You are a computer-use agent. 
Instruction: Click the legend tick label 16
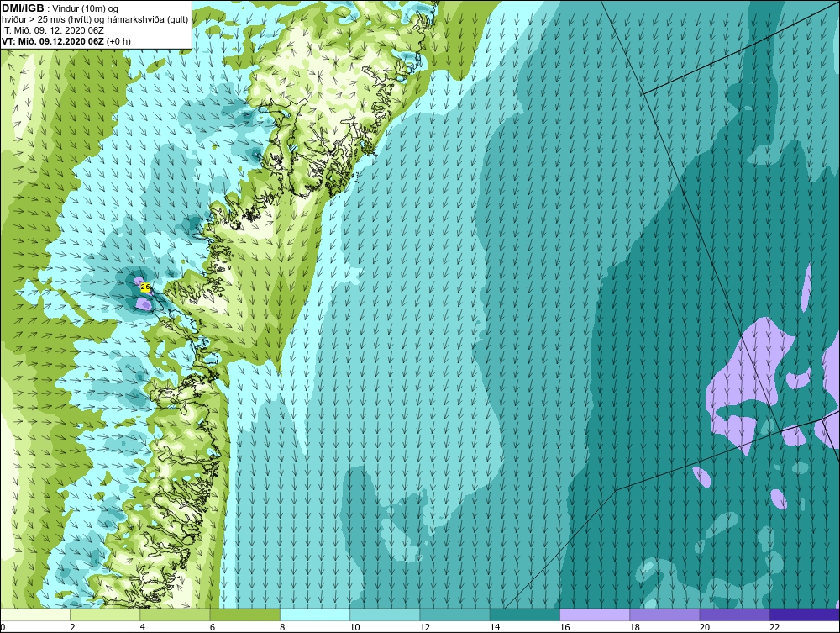coord(564,627)
